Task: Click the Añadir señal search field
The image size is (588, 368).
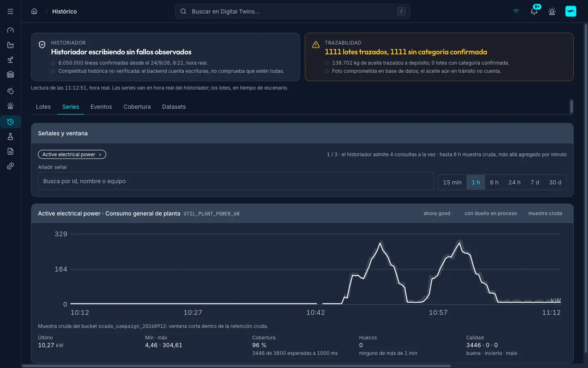Action: coord(236,181)
